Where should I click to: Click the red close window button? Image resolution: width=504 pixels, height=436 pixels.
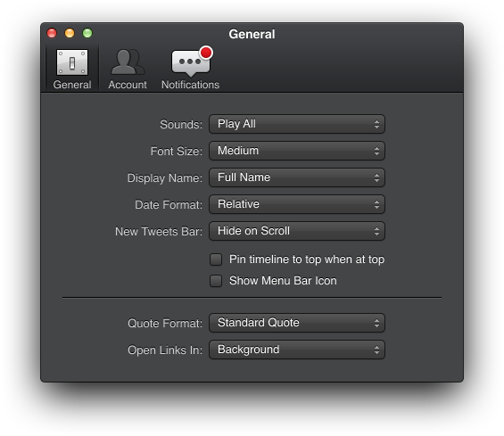(x=52, y=33)
